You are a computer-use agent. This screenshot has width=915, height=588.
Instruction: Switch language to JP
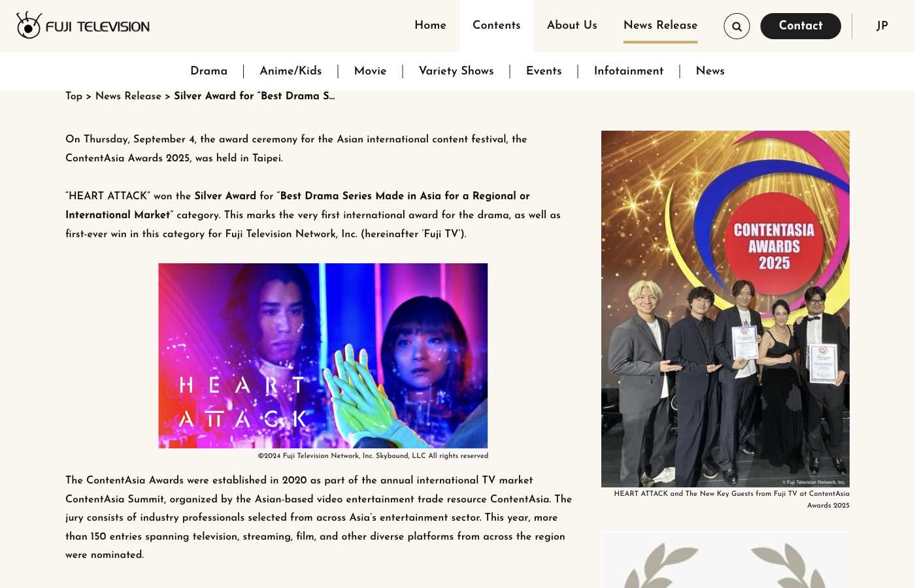click(x=882, y=26)
